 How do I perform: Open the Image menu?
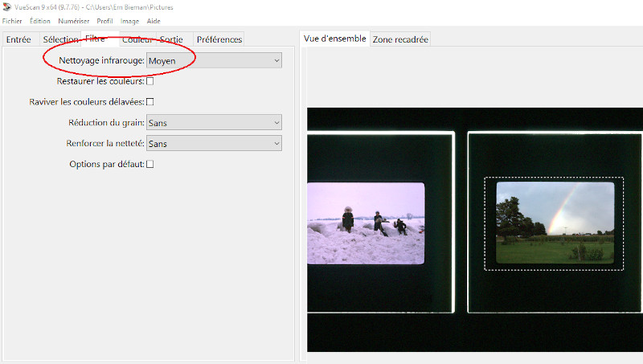(x=129, y=20)
